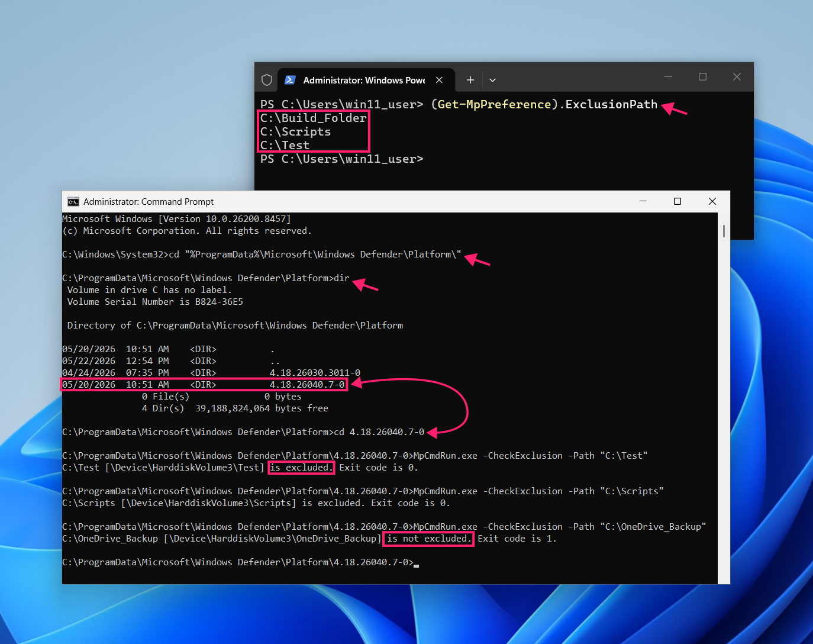Click the final command prompt cursor line
Viewport: 813px width, 644px height.
coord(240,562)
